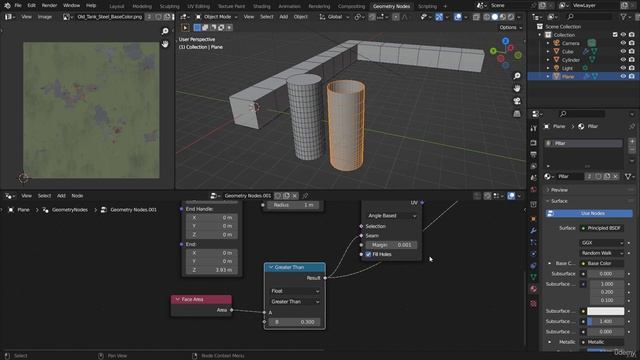Image resolution: width=640 pixels, height=360 pixels.
Task: Select rendered viewport shading mode
Action: click(x=511, y=17)
